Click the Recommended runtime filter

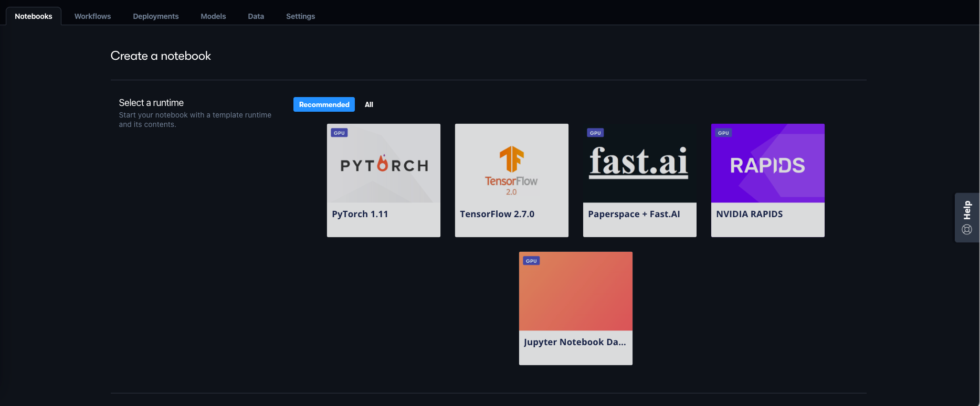[324, 104]
